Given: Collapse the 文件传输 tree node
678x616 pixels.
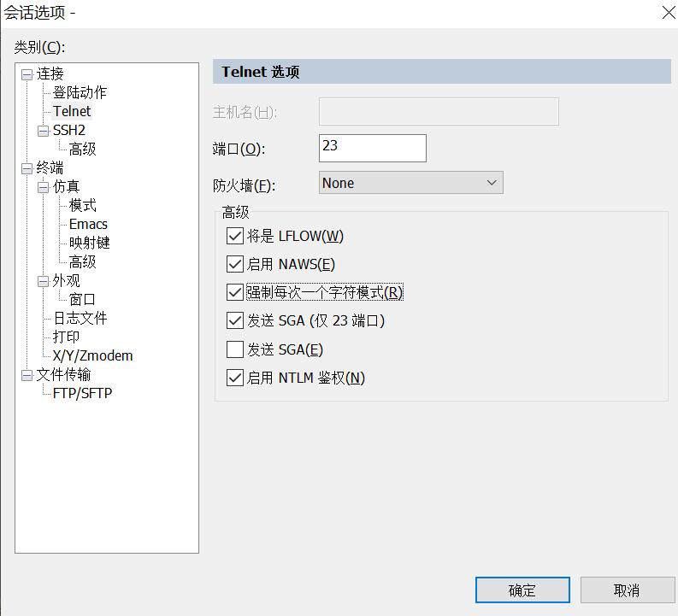Looking at the screenshot, I should [27, 375].
